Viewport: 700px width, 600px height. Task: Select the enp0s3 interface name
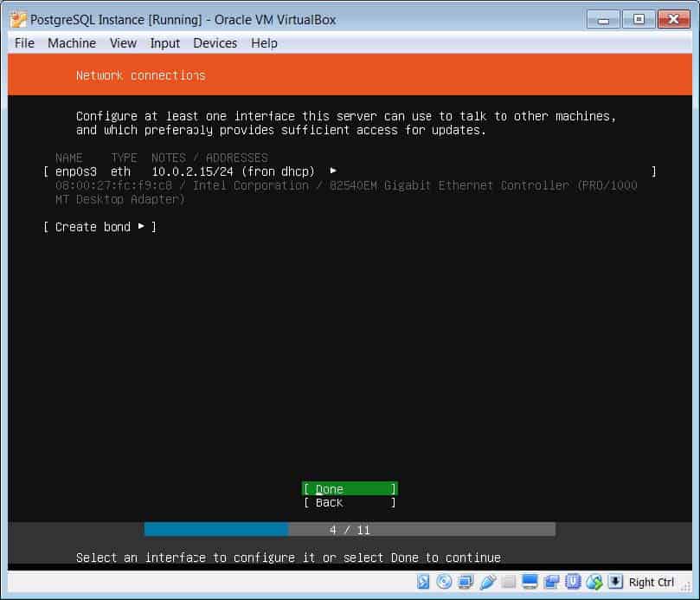coord(76,171)
